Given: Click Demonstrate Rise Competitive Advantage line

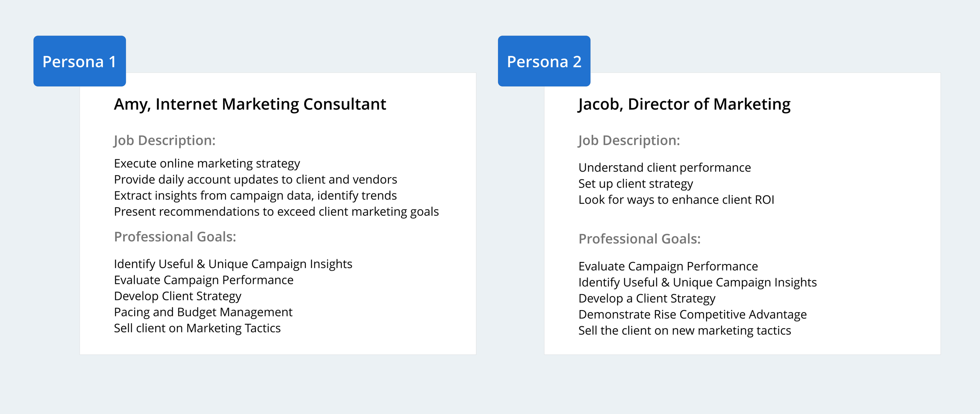Looking at the screenshot, I should 693,315.
